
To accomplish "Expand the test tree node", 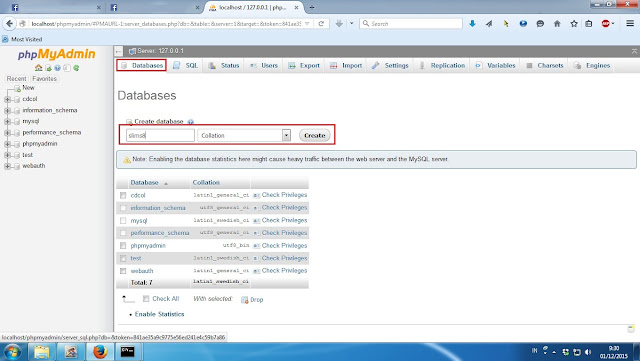I will coord(7,155).
